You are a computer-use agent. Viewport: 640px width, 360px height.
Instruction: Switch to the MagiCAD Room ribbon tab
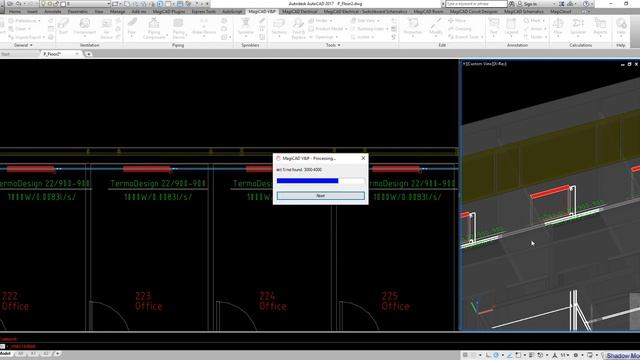click(x=428, y=11)
